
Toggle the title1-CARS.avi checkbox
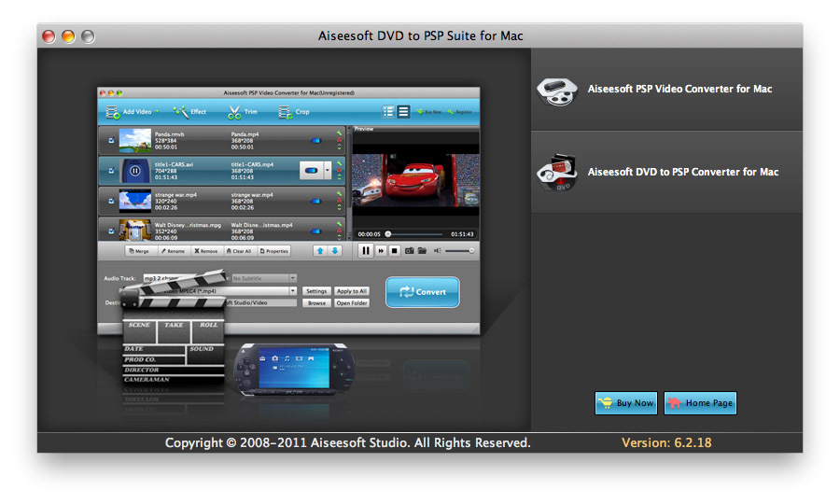coord(112,171)
